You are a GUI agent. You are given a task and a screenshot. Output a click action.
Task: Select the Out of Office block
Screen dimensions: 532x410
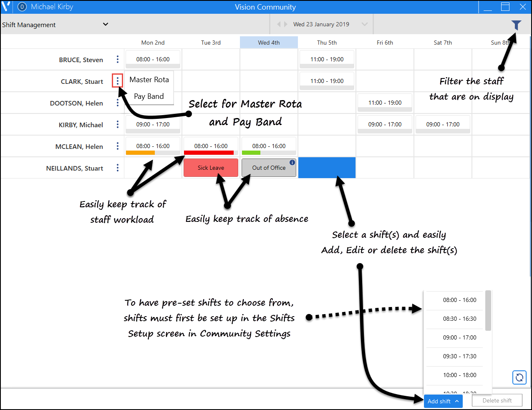[269, 168]
